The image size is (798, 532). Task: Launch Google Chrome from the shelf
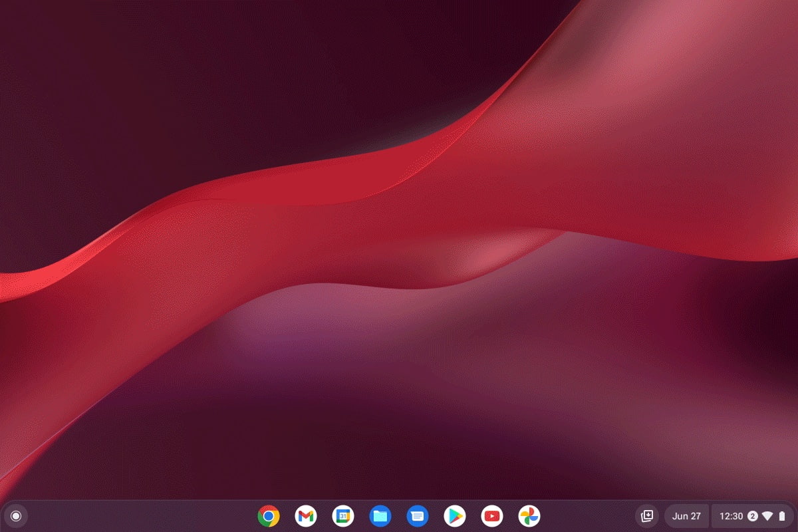coord(269,516)
